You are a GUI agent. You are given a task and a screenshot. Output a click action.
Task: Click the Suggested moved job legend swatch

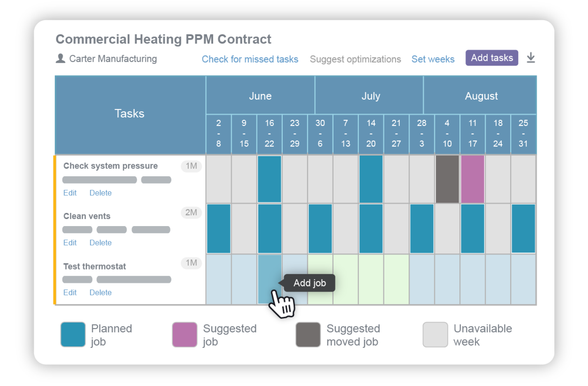pyautogui.click(x=307, y=334)
